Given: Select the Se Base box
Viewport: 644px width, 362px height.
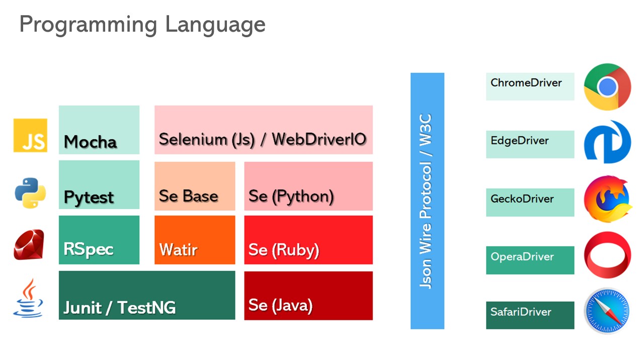Looking at the screenshot, I should pyautogui.click(x=195, y=186).
